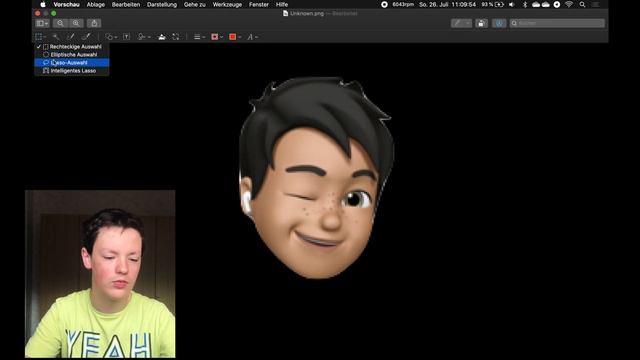The height and width of the screenshot is (360, 640).
Task: Open Spotlight search in menu bar
Action: [x=582, y=4]
